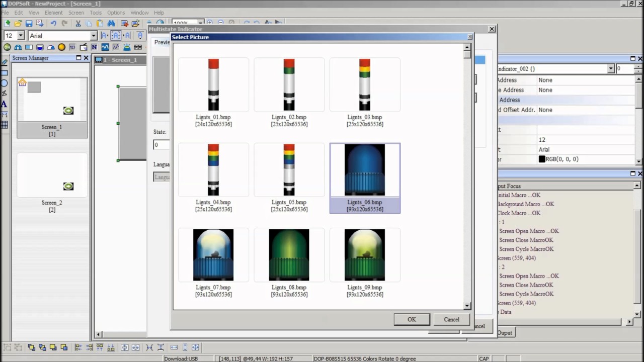Open the File menu
644x362 pixels.
click(5, 13)
